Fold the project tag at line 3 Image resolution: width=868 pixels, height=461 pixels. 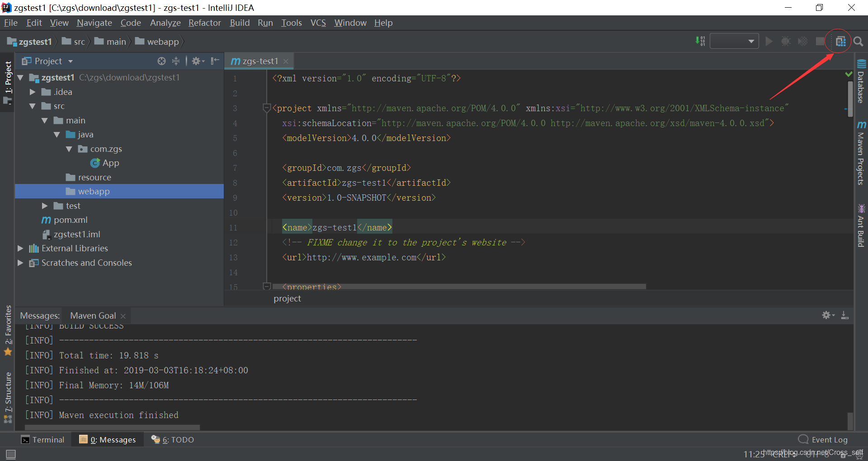(267, 108)
